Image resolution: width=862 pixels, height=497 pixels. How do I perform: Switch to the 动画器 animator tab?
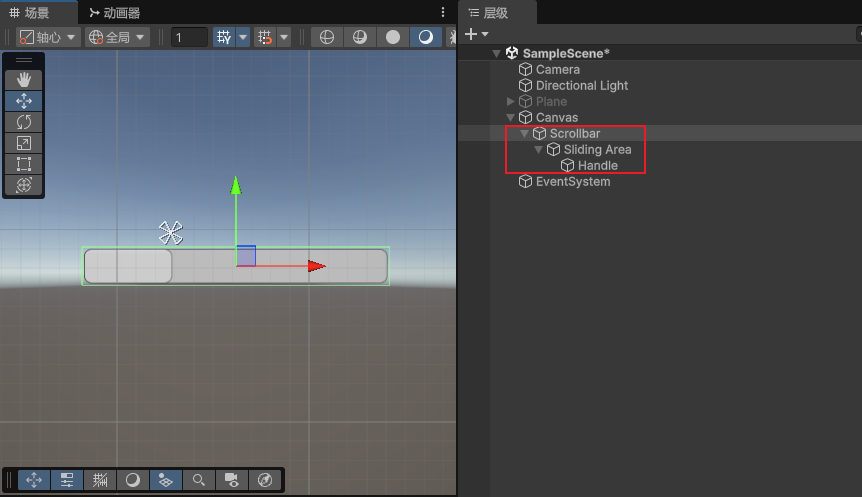pos(114,13)
